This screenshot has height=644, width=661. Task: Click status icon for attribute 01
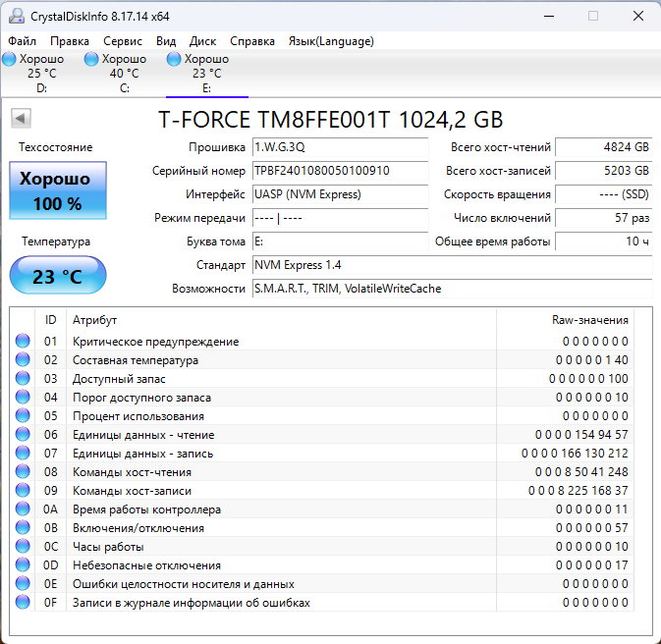coord(23,341)
